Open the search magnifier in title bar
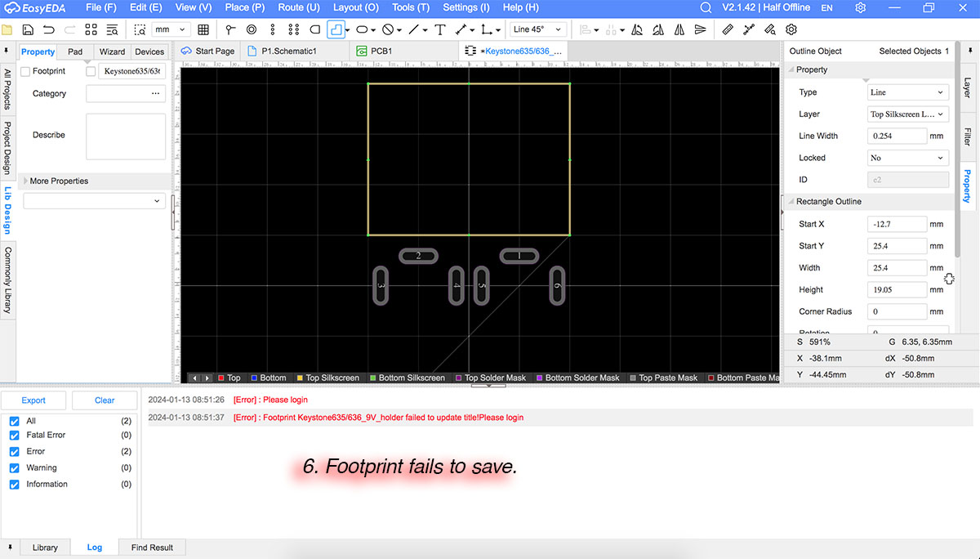Image resolution: width=980 pixels, height=559 pixels. (706, 7)
